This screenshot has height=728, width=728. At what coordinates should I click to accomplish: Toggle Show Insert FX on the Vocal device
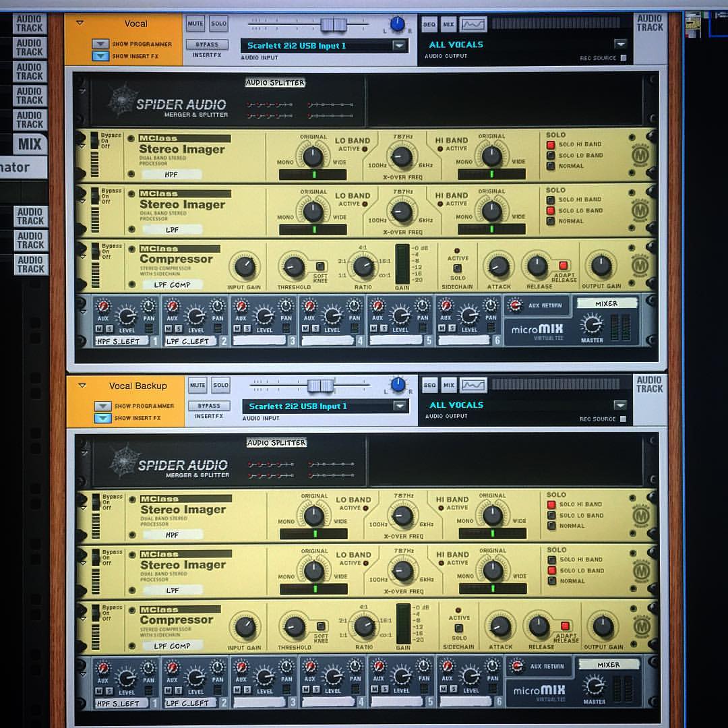point(100,56)
